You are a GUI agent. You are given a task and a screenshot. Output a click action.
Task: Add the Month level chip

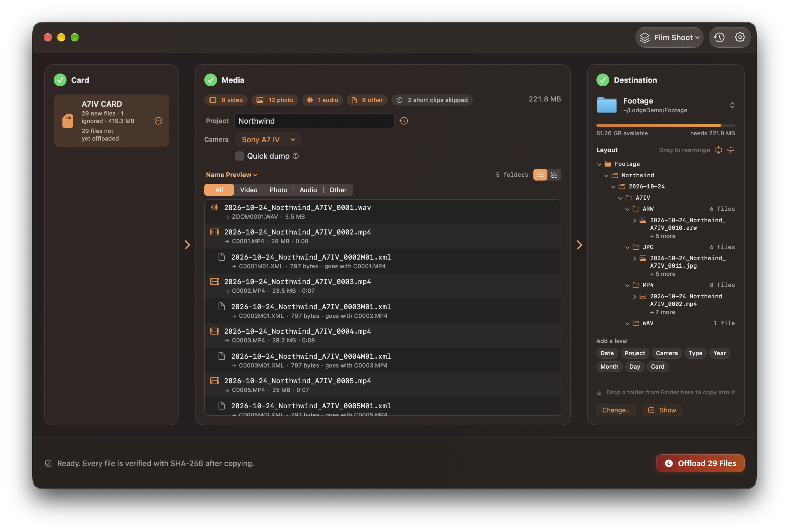pos(609,367)
